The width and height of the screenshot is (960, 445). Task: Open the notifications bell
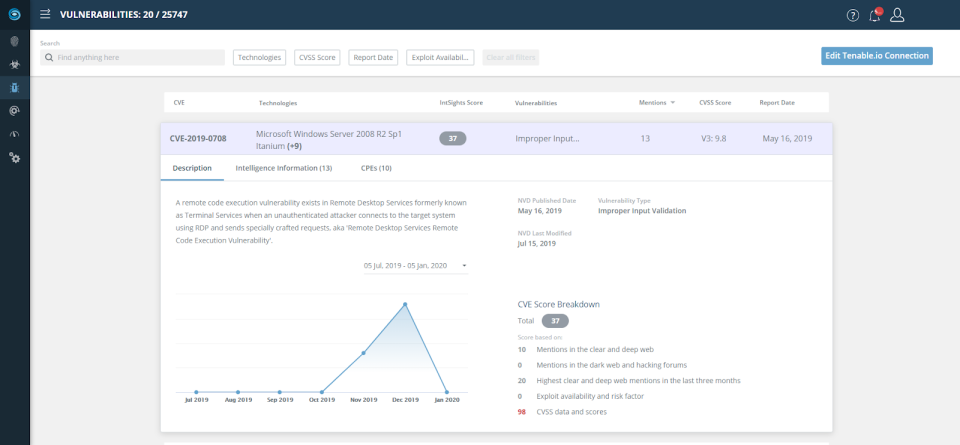[876, 15]
